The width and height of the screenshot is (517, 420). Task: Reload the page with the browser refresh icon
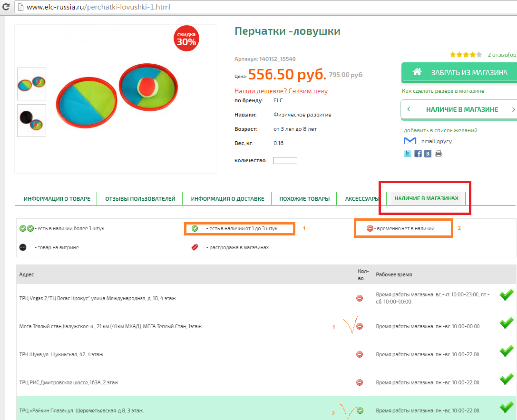[6, 7]
